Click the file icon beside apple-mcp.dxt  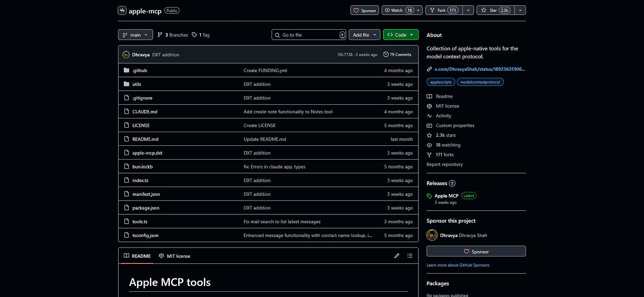click(x=126, y=152)
